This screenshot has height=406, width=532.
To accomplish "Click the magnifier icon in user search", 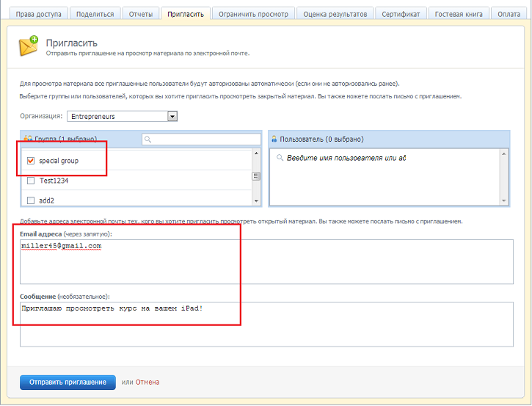I will coord(280,158).
